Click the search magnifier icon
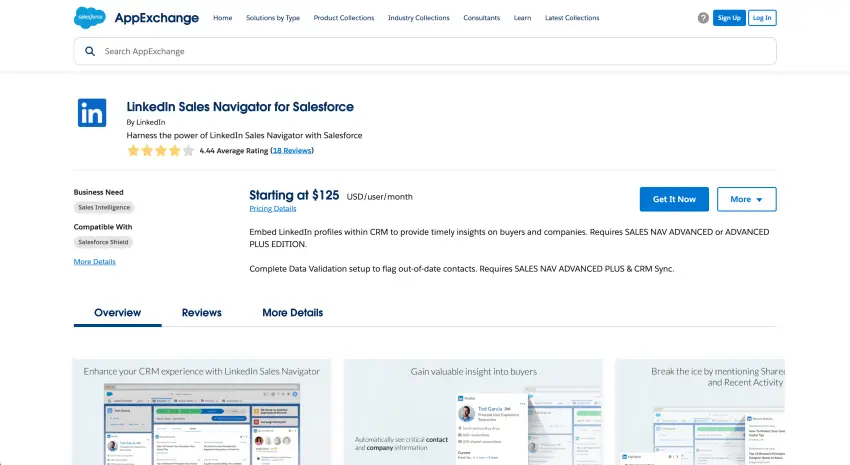 90,51
